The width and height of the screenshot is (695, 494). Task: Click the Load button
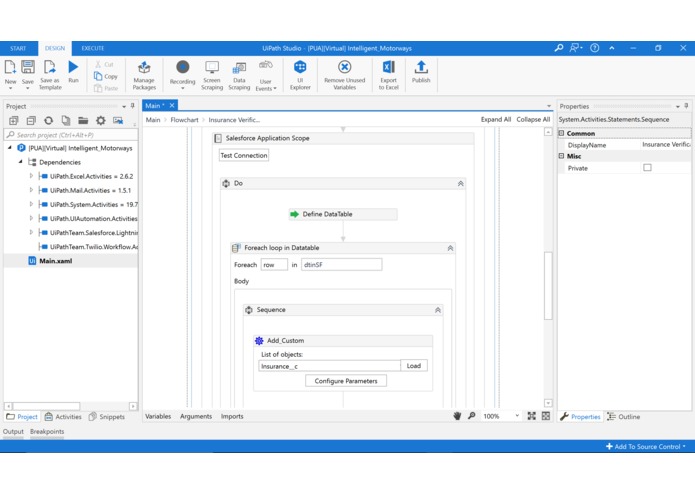tap(414, 366)
